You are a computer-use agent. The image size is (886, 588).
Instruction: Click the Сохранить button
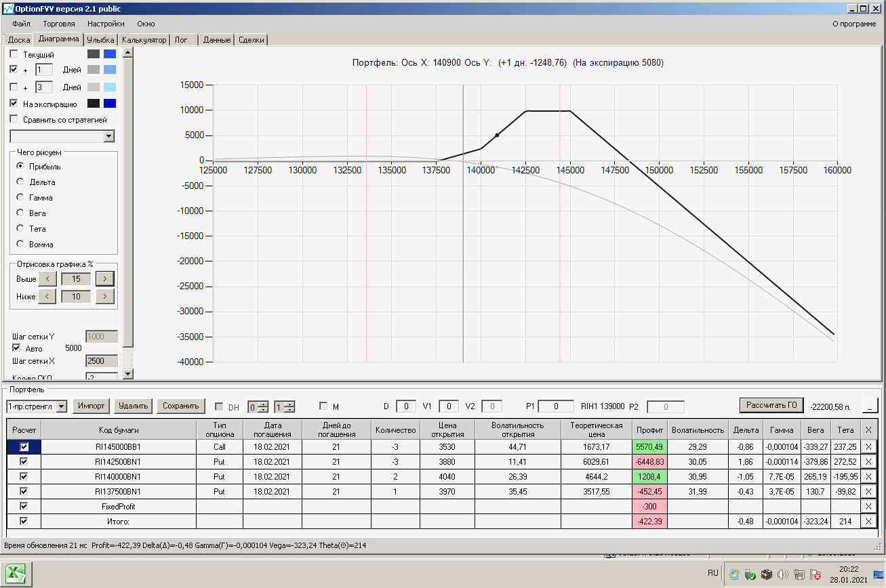coord(180,406)
